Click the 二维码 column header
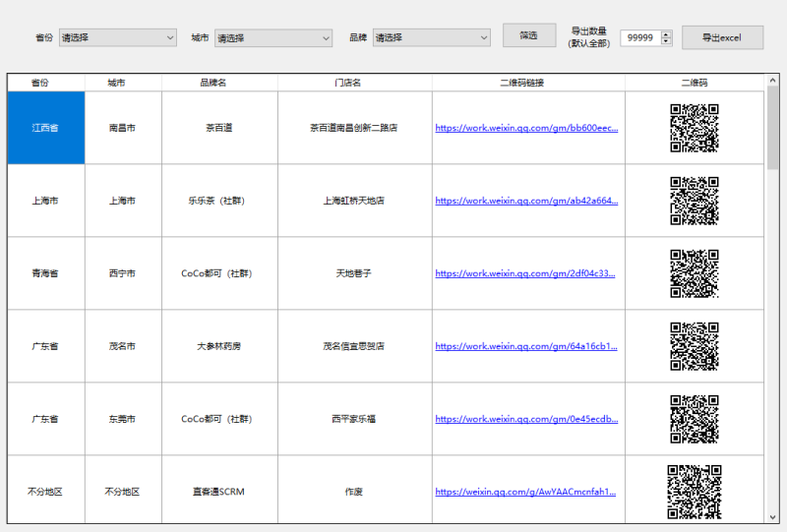 pyautogui.click(x=695, y=83)
